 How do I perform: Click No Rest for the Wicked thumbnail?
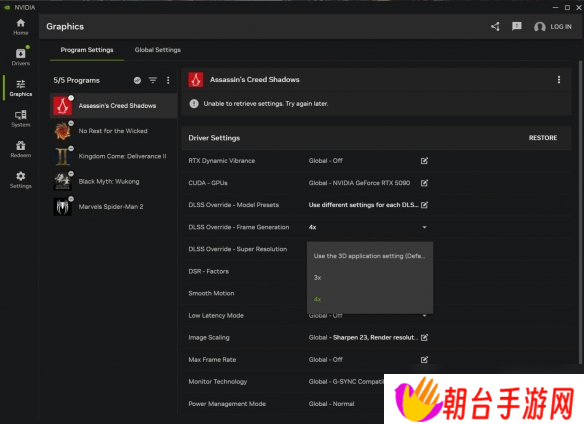(63, 131)
